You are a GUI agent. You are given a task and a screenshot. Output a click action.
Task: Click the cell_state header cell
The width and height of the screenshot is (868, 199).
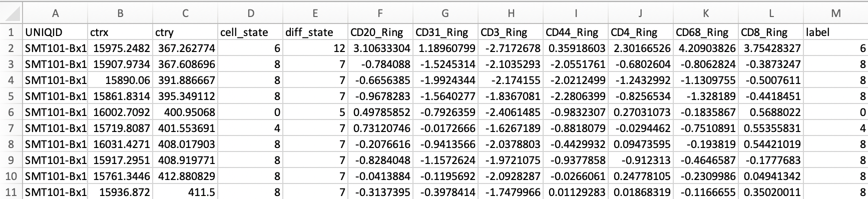(x=250, y=32)
